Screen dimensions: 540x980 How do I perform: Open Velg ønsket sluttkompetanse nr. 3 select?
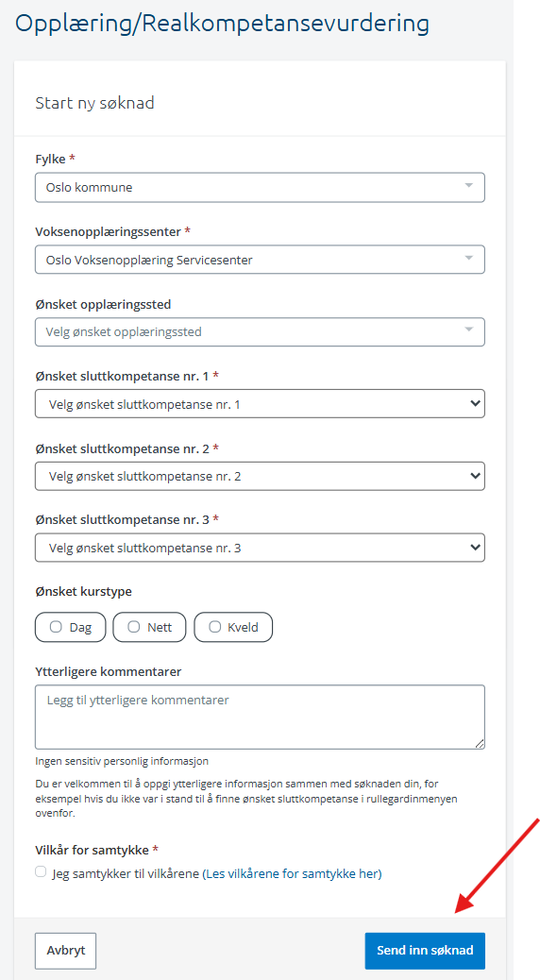point(260,548)
